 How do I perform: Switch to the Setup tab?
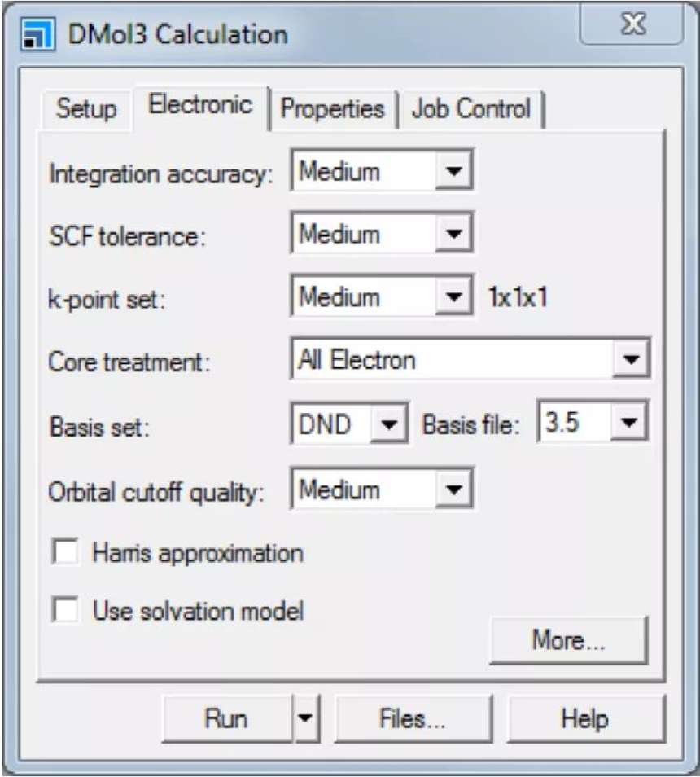pyautogui.click(x=85, y=108)
